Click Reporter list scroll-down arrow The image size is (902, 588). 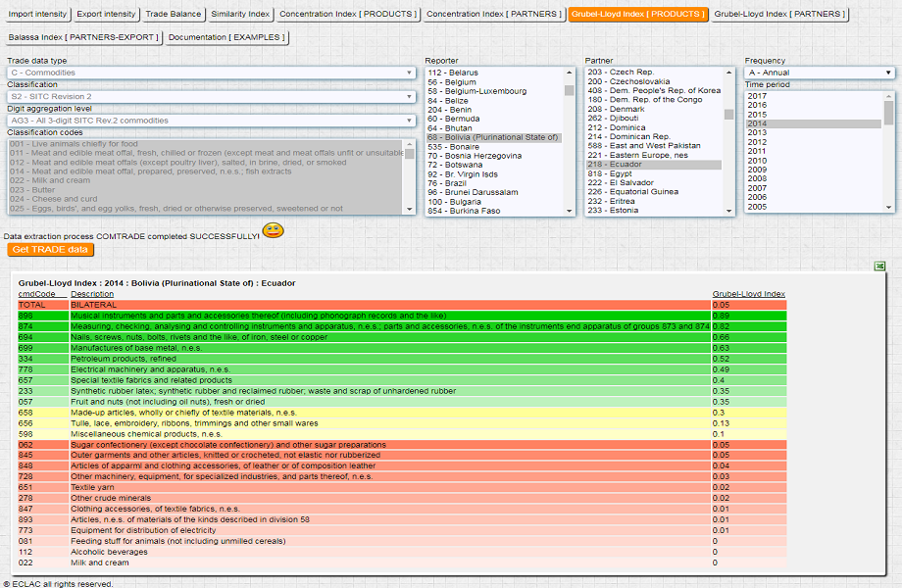pos(569,210)
